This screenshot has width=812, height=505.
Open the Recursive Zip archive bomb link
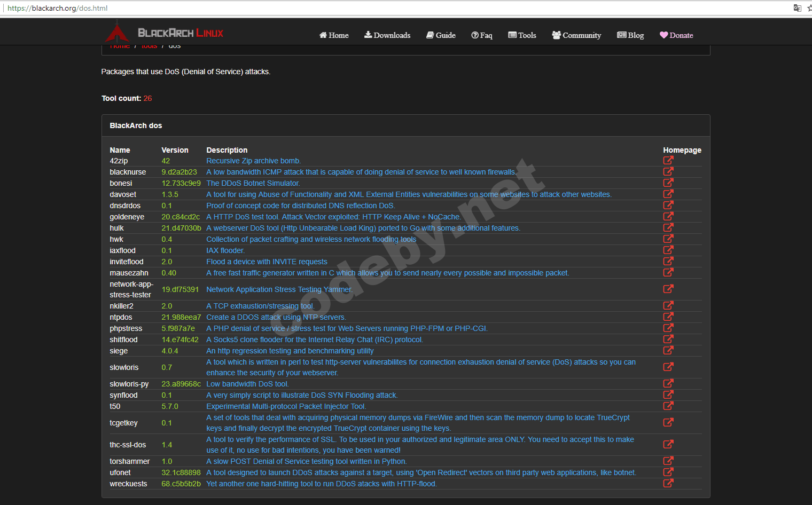(x=253, y=161)
